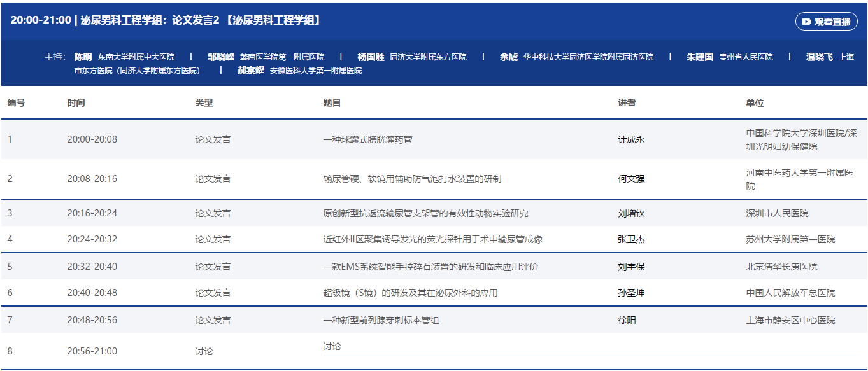The height and width of the screenshot is (371, 868).
Task: Open the paper 一种球囊式膀胱灌药管
Action: [367, 139]
